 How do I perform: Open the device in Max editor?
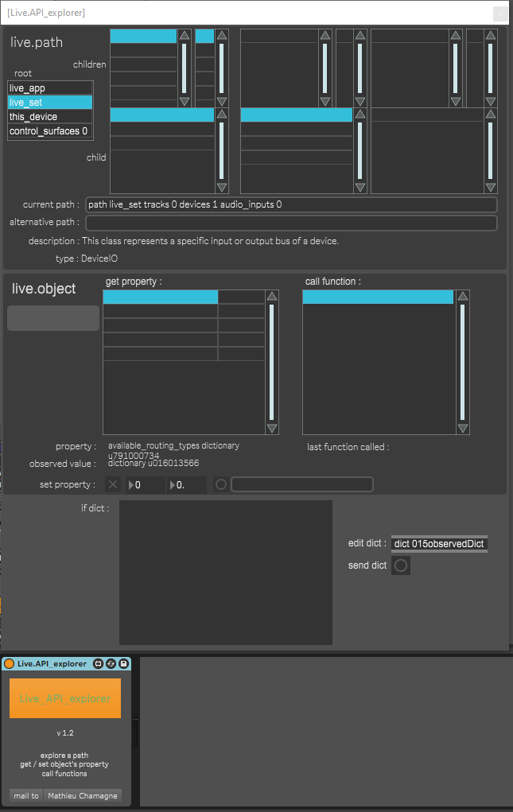tap(98, 663)
